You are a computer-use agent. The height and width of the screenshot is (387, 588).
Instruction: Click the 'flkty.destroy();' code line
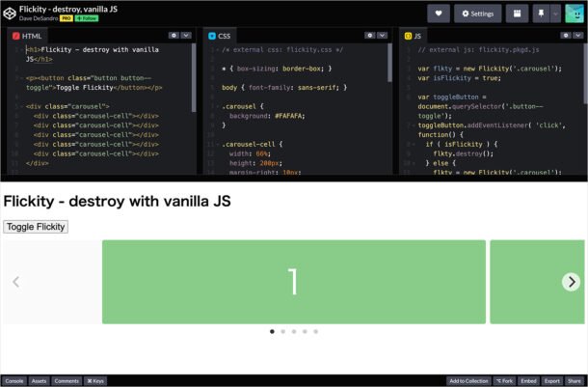pos(463,153)
